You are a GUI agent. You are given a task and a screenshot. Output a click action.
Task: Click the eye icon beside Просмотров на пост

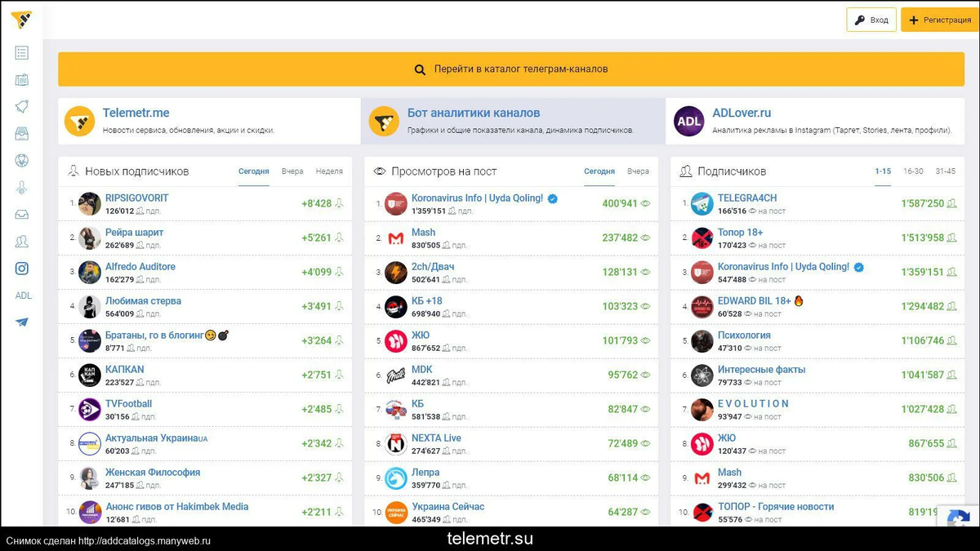click(x=380, y=171)
